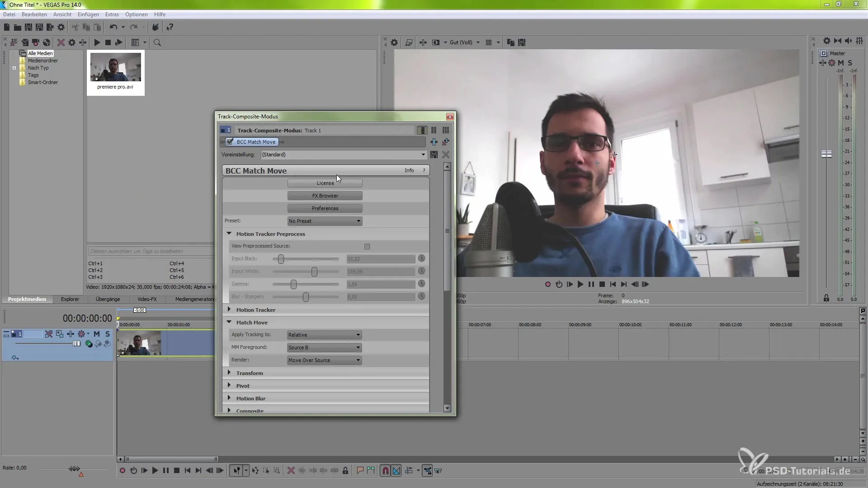The width and height of the screenshot is (868, 488).
Task: Collapse the Motion Tracker Preprocess section
Action: [229, 234]
